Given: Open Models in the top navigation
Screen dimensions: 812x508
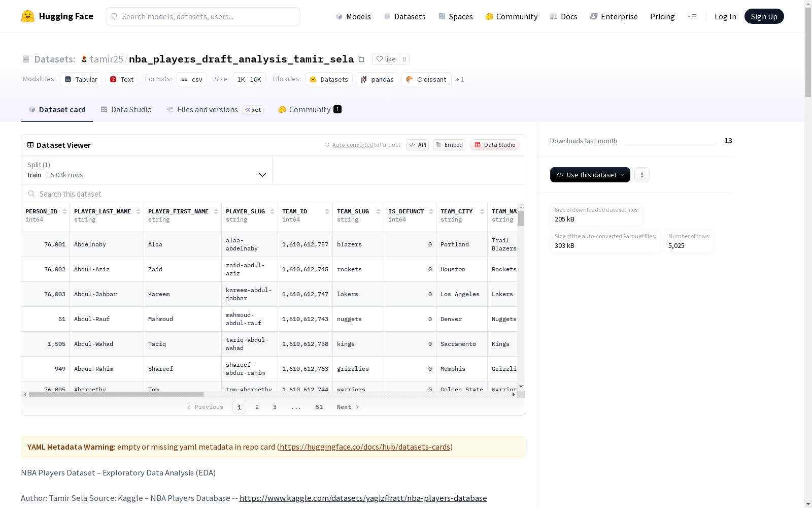Looking at the screenshot, I should [353, 16].
